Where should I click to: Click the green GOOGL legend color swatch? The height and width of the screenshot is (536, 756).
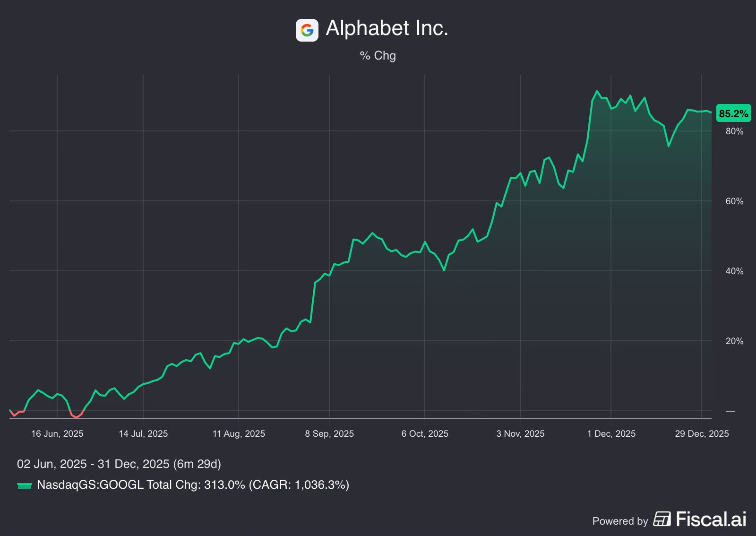[25, 485]
